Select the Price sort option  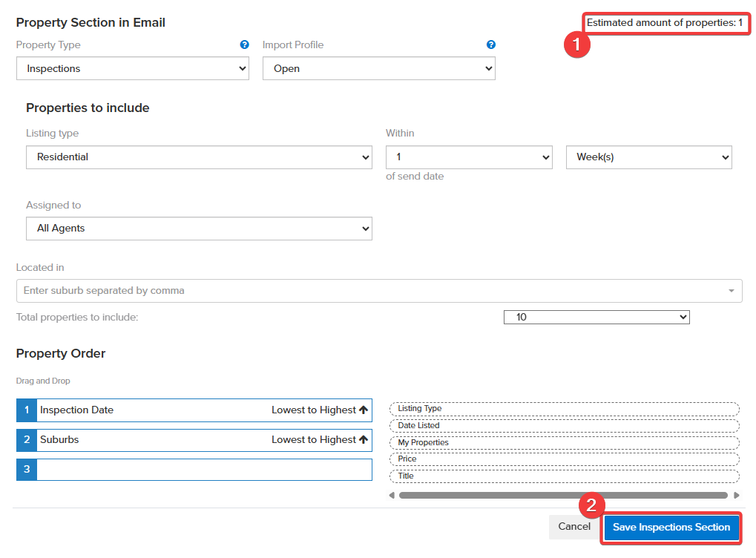564,459
